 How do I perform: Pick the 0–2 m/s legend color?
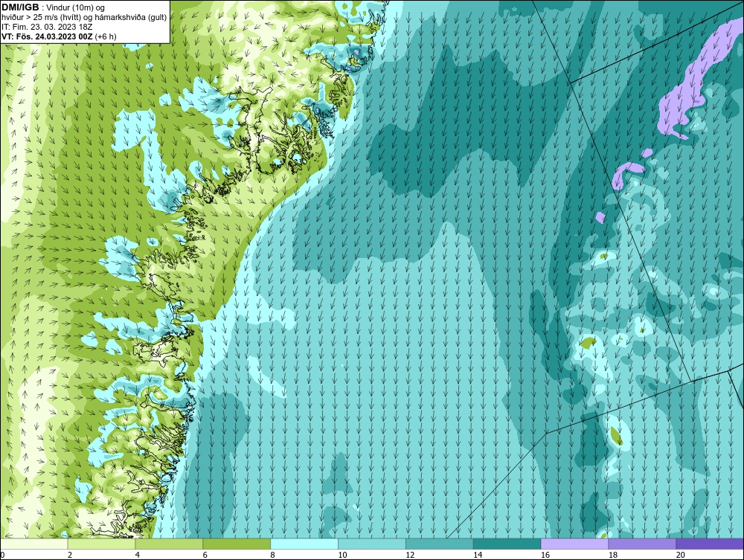tap(33, 544)
